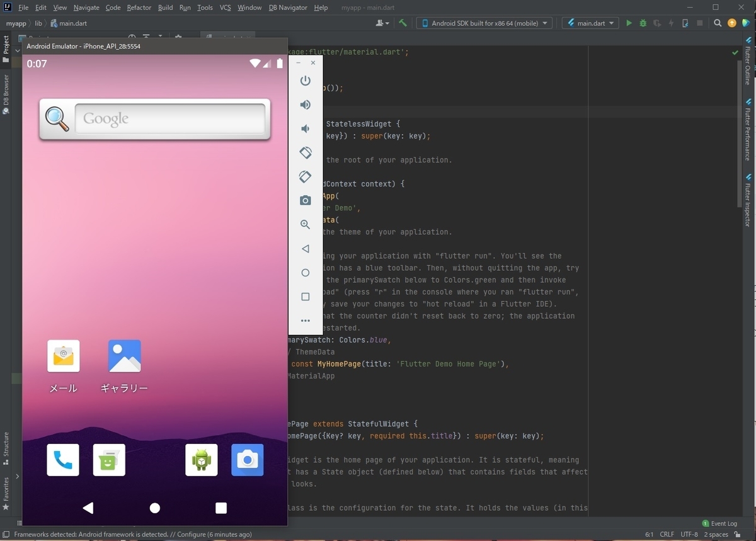Open the UTF-8 encoding selector in status bar
Screen dimensions: 756x541
[x=689, y=534]
